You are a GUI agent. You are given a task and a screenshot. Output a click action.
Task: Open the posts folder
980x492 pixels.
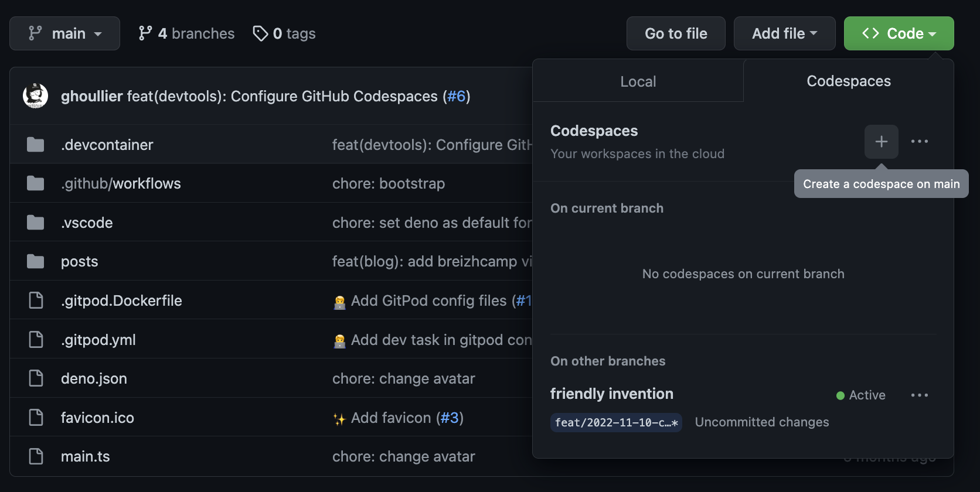point(80,262)
